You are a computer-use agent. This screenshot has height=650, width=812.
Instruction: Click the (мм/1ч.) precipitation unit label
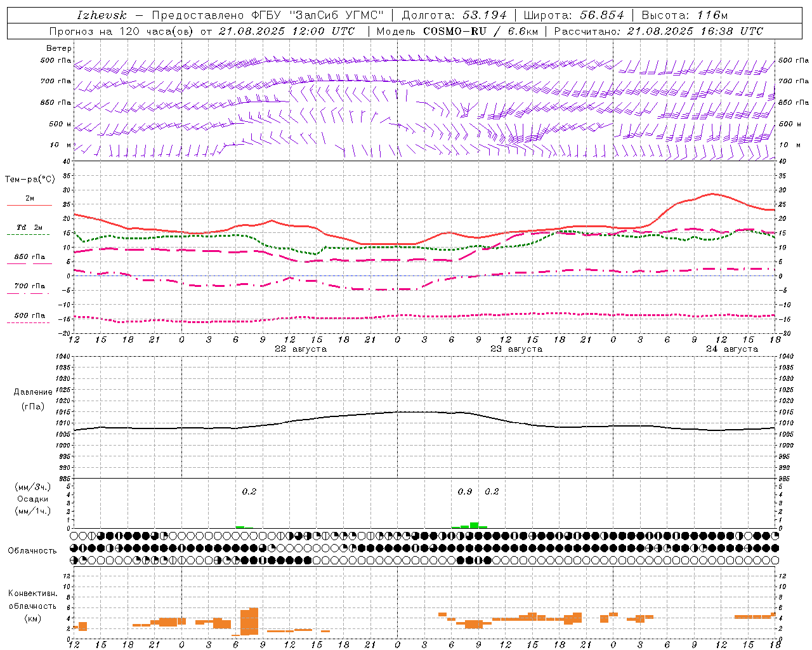click(x=33, y=511)
